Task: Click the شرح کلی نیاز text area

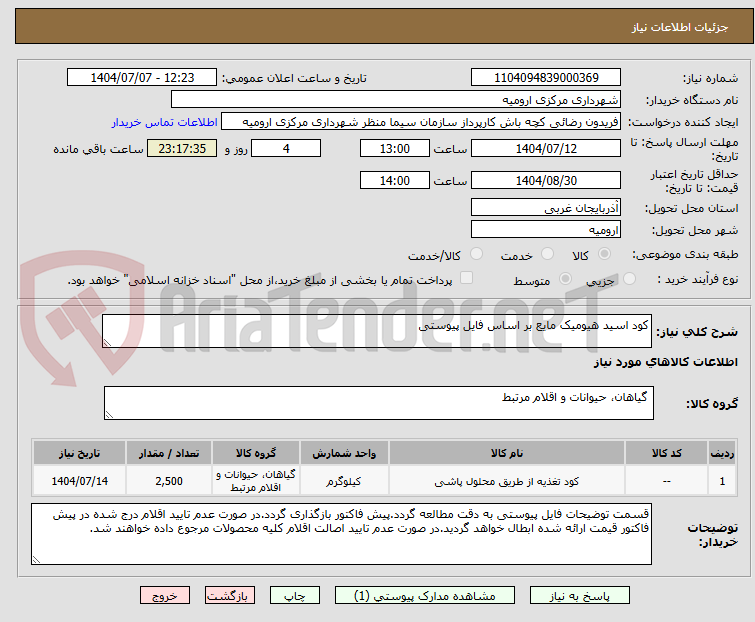Action: point(377,331)
